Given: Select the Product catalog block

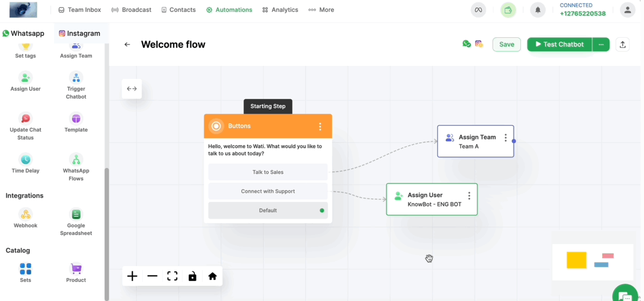Looking at the screenshot, I should tap(76, 273).
